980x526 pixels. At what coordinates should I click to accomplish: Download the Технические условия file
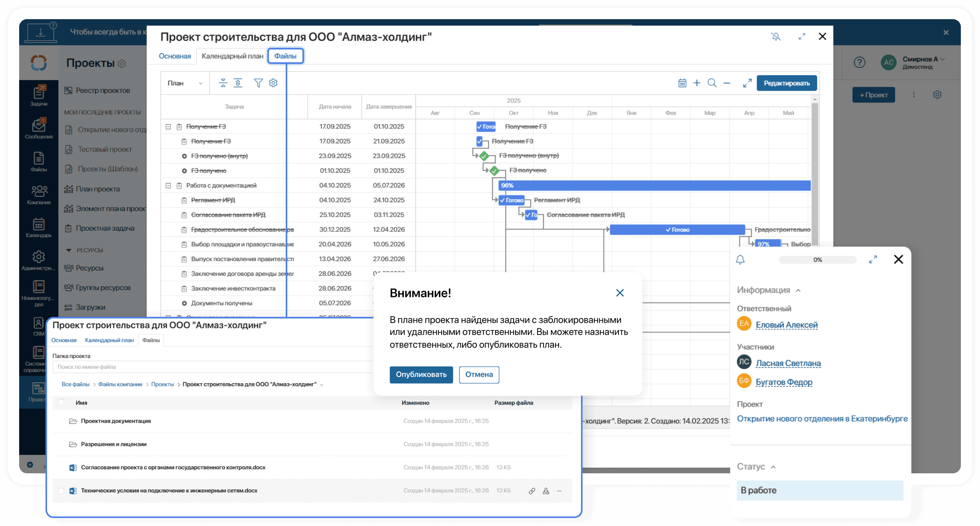pos(546,491)
